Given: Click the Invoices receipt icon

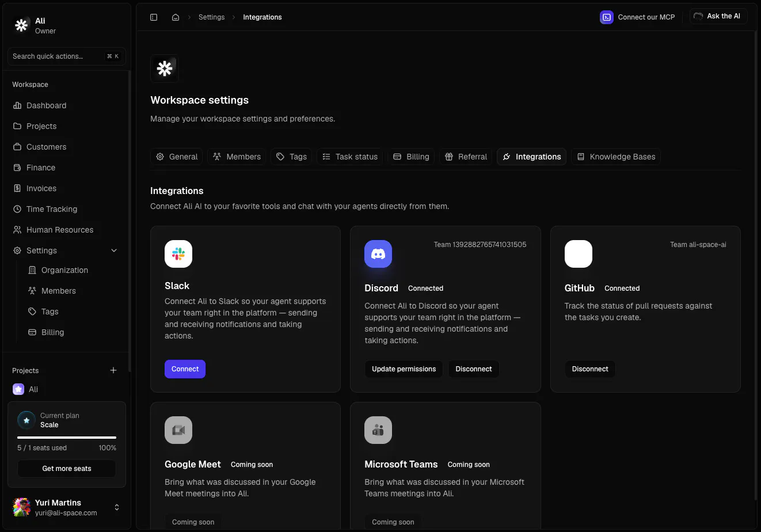Looking at the screenshot, I should click(17, 188).
